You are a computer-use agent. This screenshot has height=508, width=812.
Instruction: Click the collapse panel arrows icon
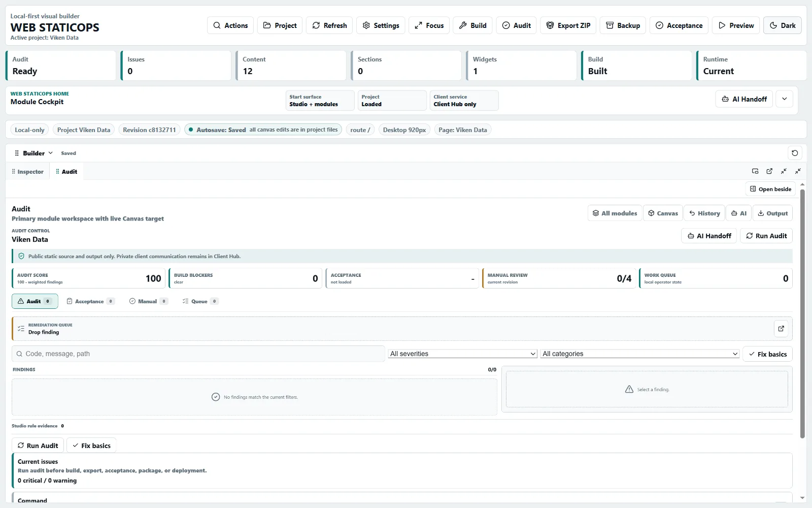[798, 171]
